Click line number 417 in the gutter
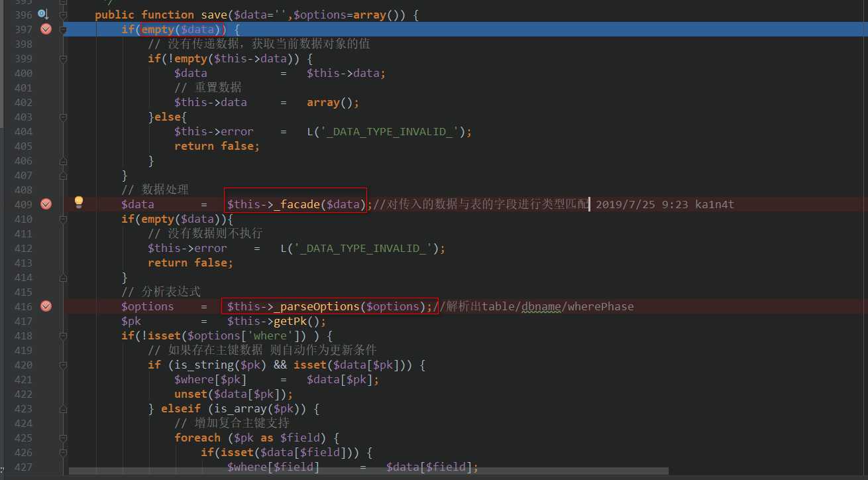Screen dimensions: 868x480 tap(23, 321)
